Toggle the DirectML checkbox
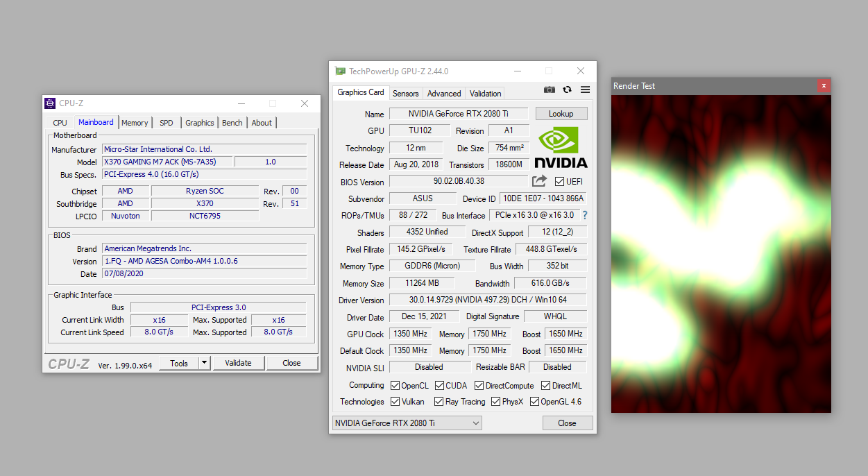The width and height of the screenshot is (868, 476). pyautogui.click(x=545, y=386)
